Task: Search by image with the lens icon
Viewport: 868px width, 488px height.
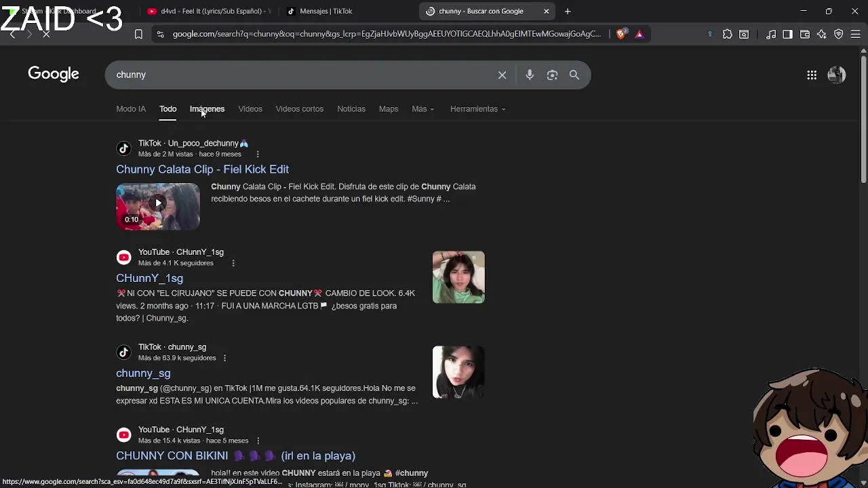Action: (x=552, y=75)
